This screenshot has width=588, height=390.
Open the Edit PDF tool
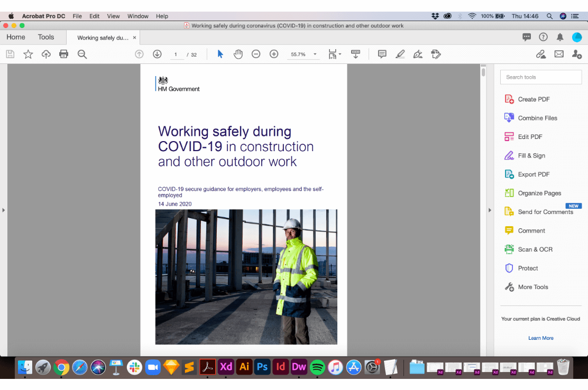[530, 137]
